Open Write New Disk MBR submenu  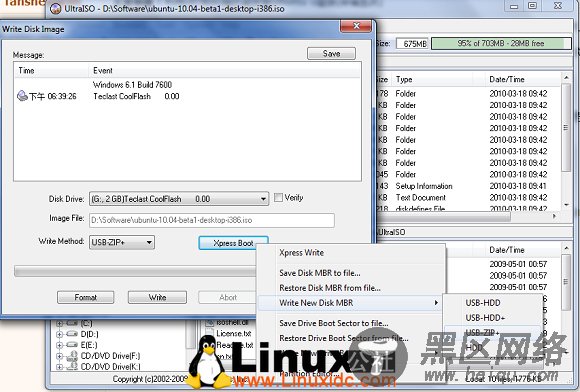click(351, 303)
